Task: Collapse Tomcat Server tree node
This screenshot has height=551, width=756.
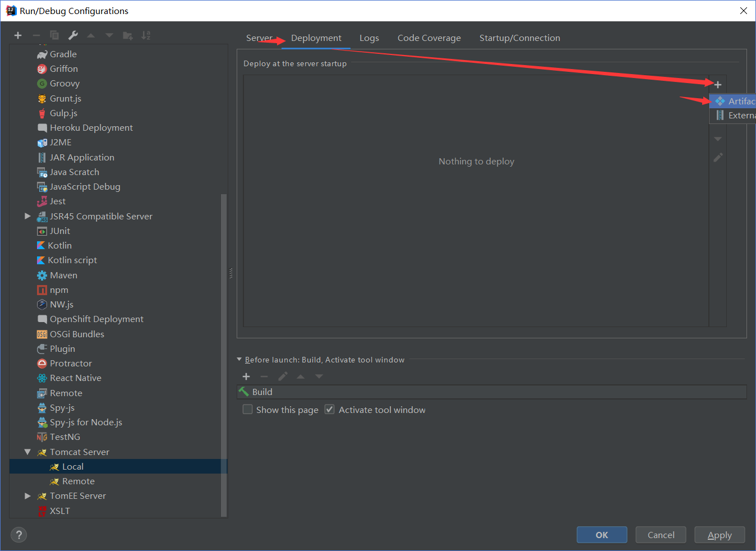Action: [x=27, y=452]
